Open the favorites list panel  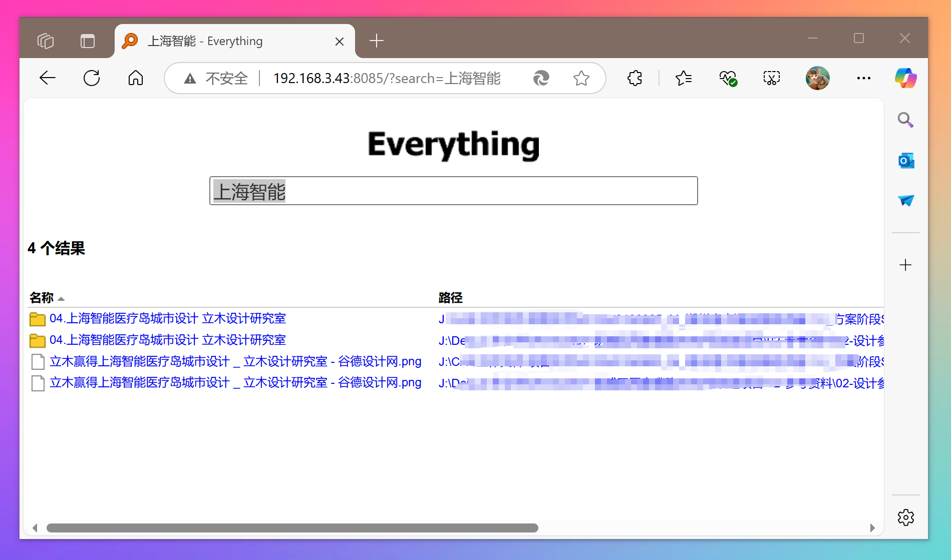point(683,78)
